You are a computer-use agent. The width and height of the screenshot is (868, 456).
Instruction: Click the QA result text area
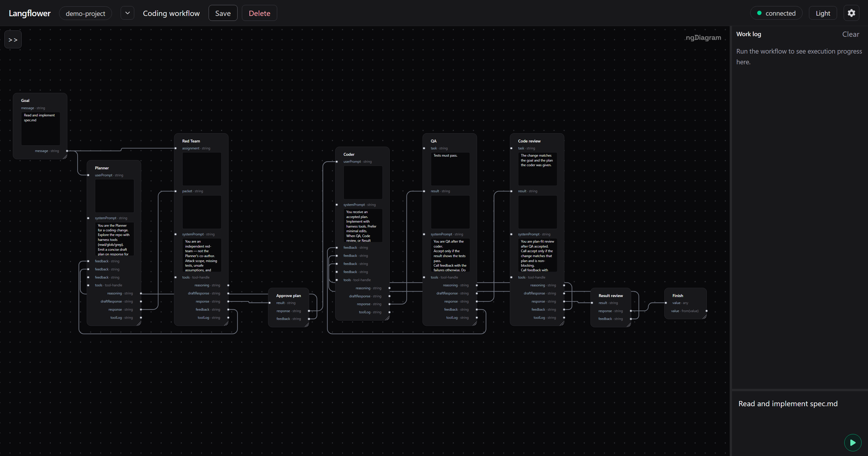pyautogui.click(x=450, y=212)
